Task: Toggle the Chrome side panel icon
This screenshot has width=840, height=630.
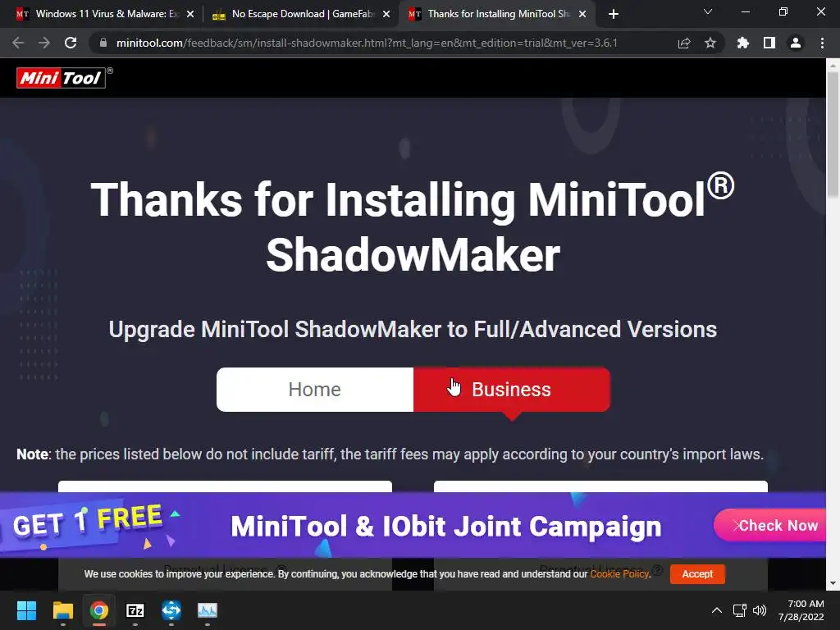Action: [x=769, y=43]
